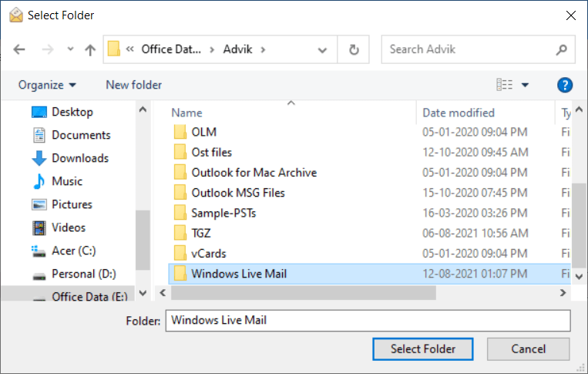This screenshot has height=374, width=588.
Task: Go back using the back arrow
Action: pyautogui.click(x=19, y=49)
